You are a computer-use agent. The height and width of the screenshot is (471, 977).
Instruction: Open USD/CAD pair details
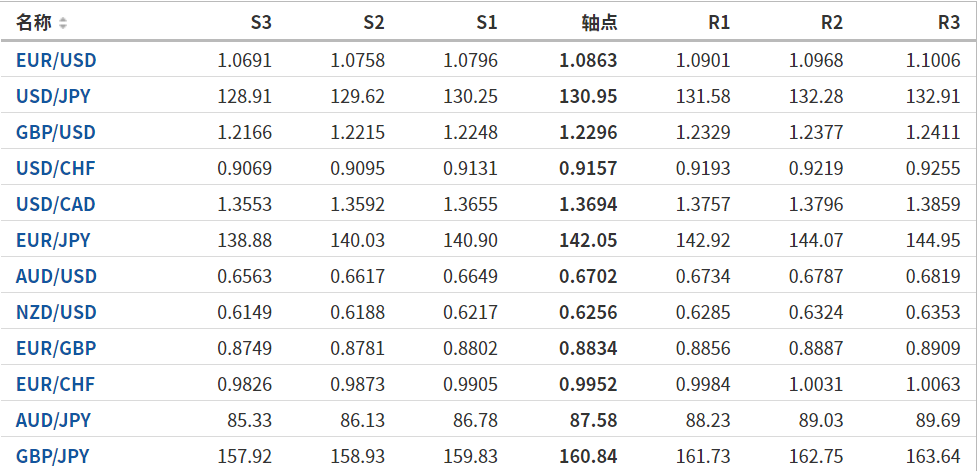pyautogui.click(x=56, y=205)
